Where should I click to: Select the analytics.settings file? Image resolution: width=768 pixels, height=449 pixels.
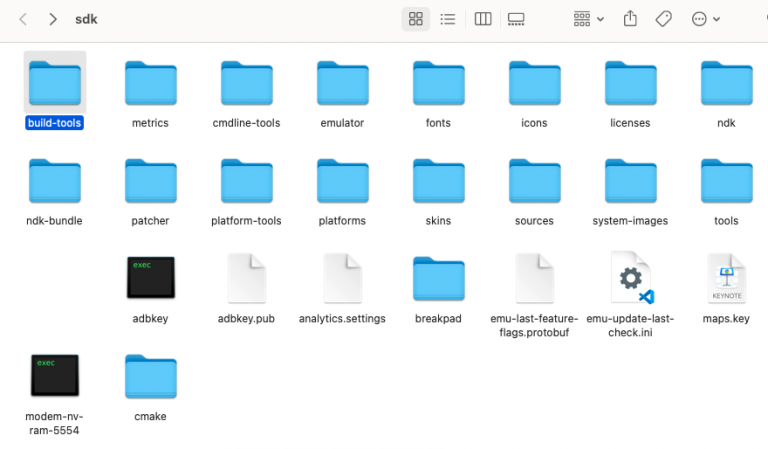(x=342, y=278)
